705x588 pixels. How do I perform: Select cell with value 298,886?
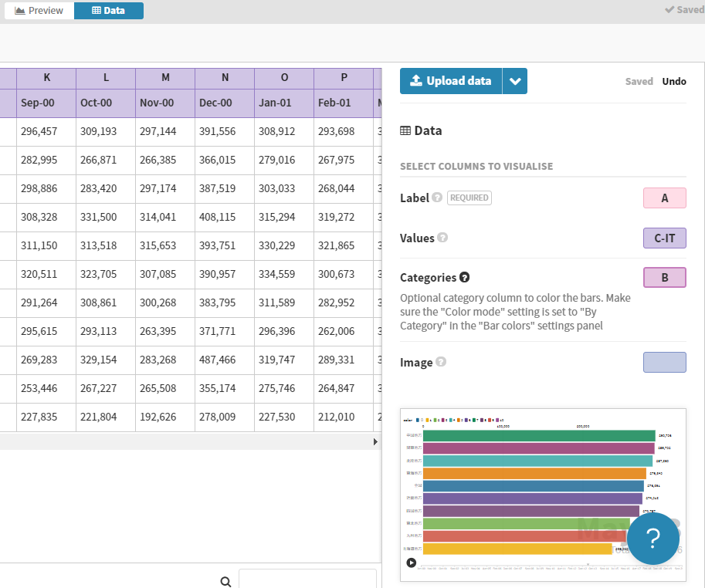[x=46, y=188]
